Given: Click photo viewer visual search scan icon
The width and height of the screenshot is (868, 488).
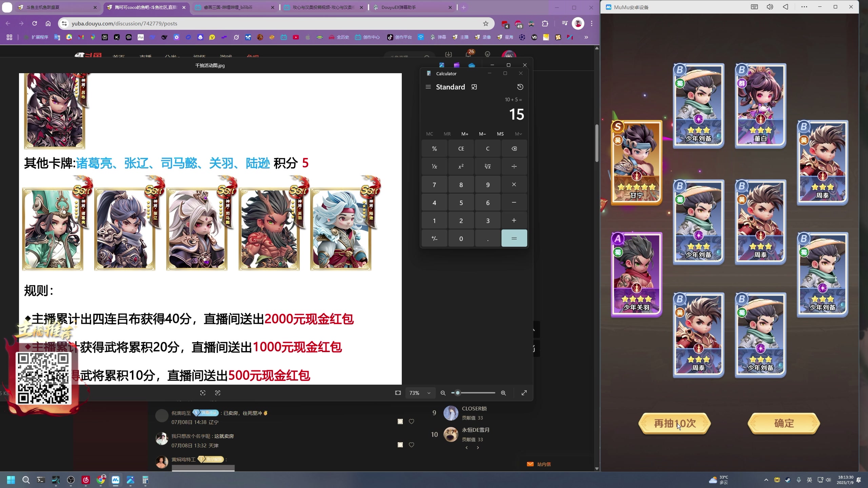Looking at the screenshot, I should coord(203,393).
